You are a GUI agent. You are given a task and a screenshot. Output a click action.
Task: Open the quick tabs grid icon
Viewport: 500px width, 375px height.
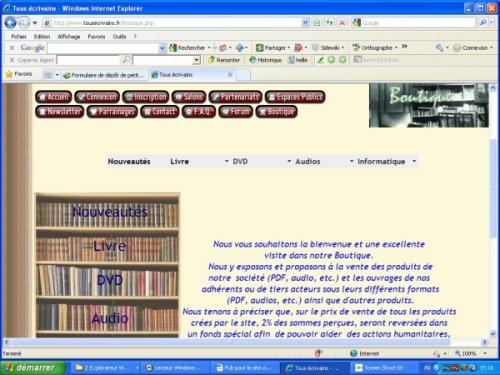pyautogui.click(x=48, y=75)
